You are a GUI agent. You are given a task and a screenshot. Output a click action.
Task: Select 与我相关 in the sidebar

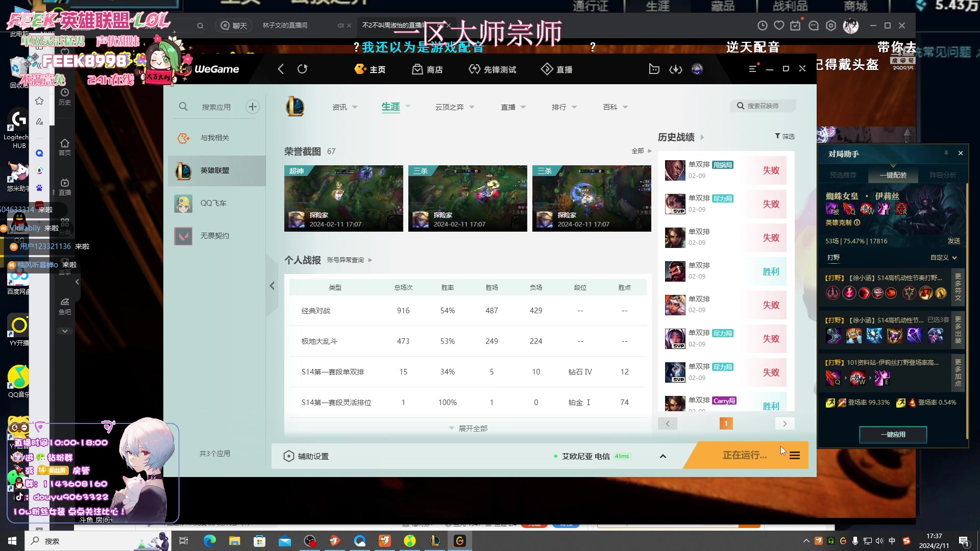[217, 138]
